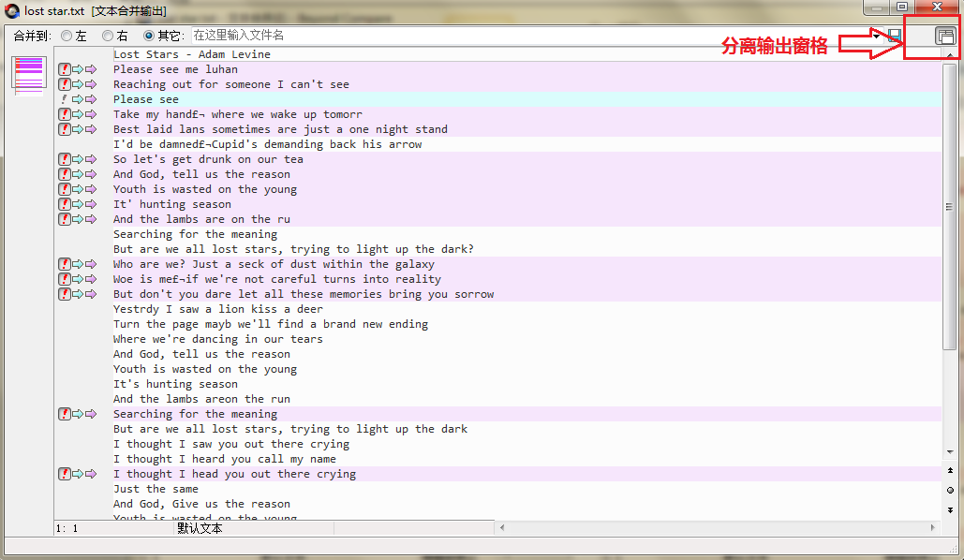
Task: Click the '1: 1' cursor position status
Action: tap(67, 528)
